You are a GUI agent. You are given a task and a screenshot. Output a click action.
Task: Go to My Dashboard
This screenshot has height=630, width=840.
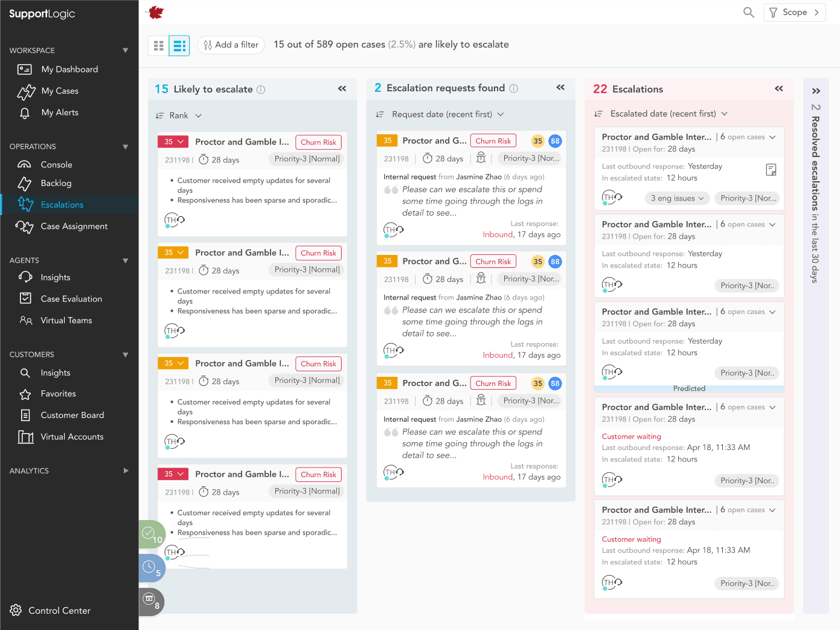coord(69,69)
